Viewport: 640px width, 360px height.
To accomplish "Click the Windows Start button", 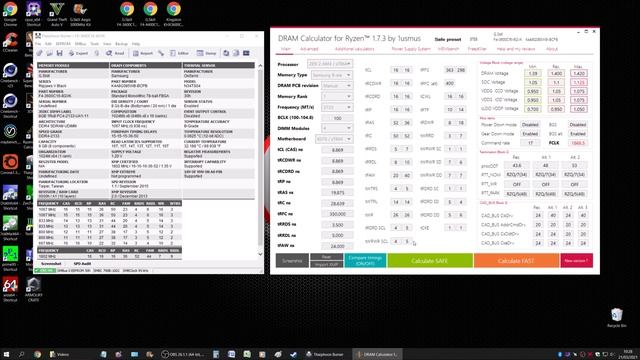I will [x=6, y=354].
